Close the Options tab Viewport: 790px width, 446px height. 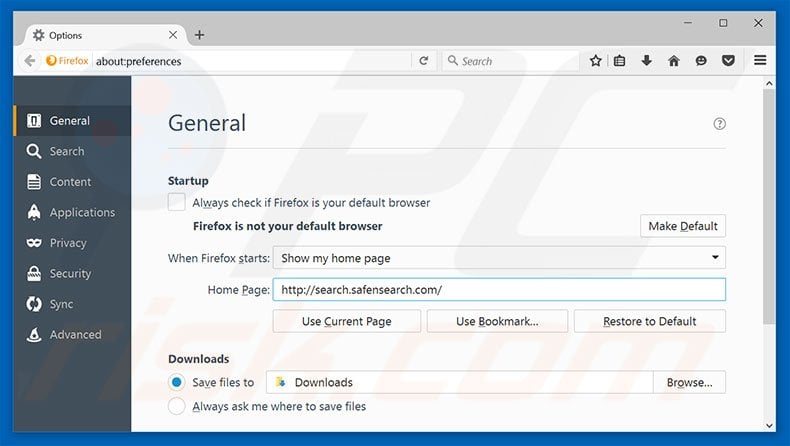[173, 35]
